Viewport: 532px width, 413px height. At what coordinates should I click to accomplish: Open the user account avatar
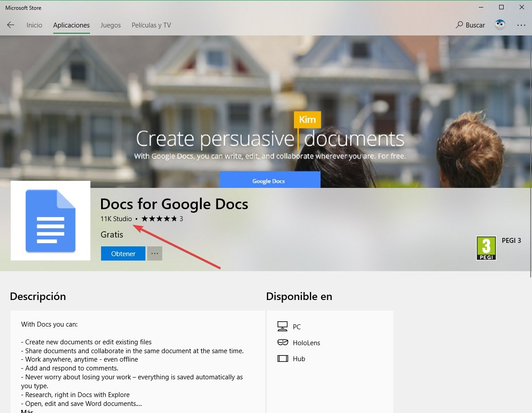click(x=500, y=25)
